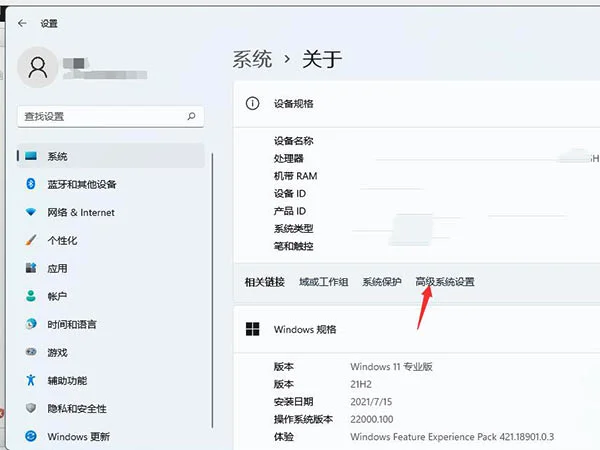
Task: Click the 设备名称 row label
Action: [x=293, y=141]
